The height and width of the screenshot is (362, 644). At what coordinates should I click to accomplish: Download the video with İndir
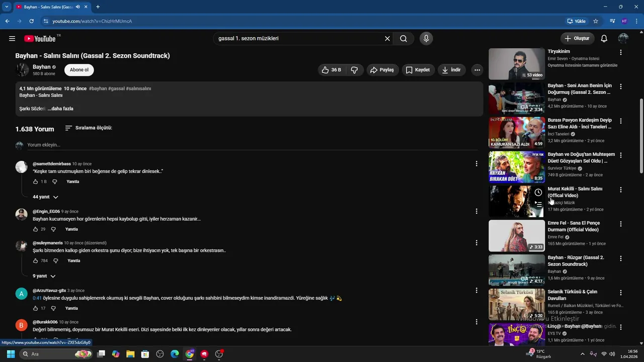pos(451,70)
